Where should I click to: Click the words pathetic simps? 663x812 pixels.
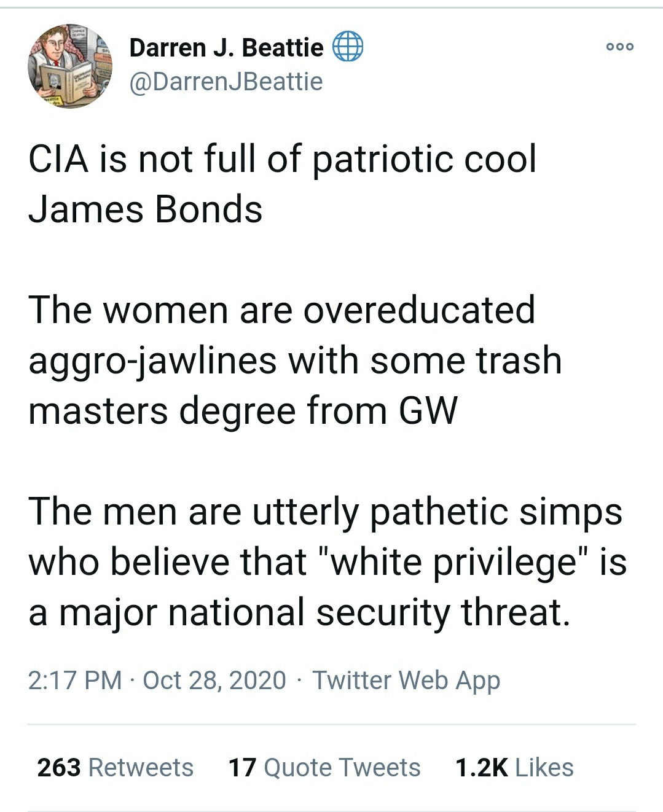[x=495, y=511]
